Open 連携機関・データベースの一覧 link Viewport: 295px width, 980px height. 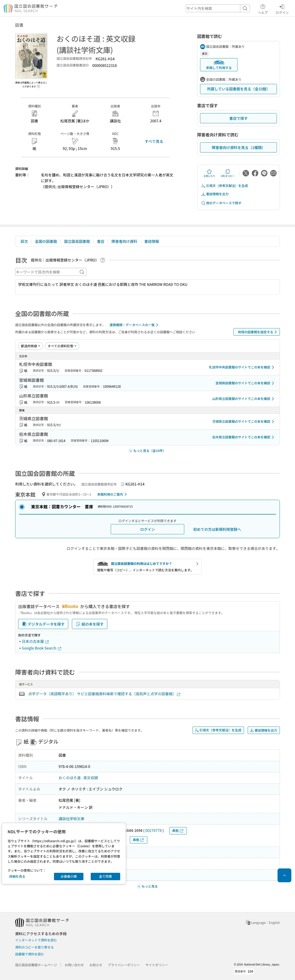pyautogui.click(x=134, y=325)
